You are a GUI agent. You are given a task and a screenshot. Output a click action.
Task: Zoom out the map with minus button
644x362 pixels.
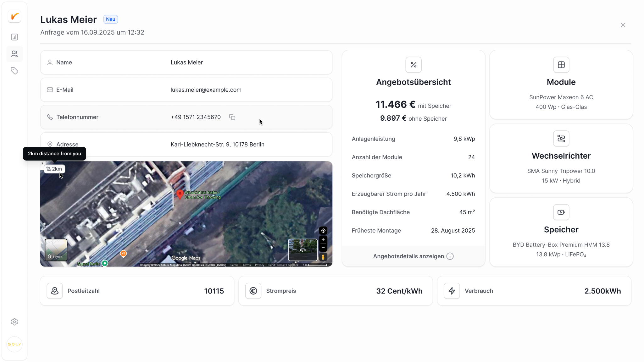point(323,248)
